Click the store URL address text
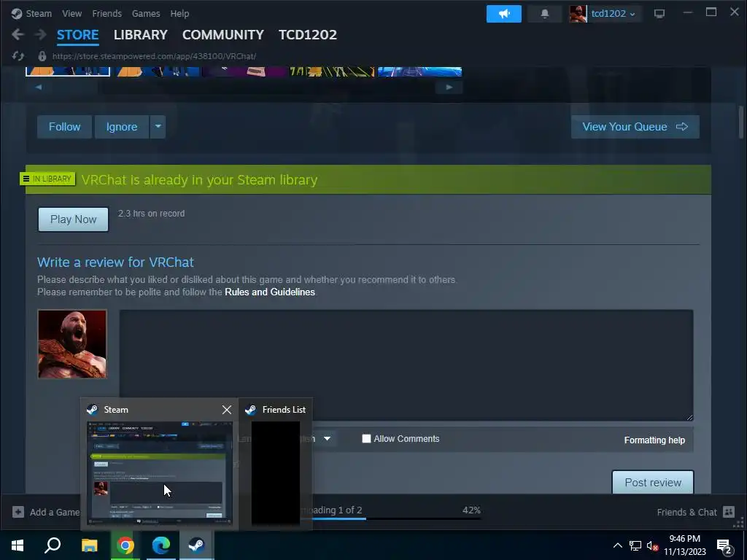 tap(154, 56)
